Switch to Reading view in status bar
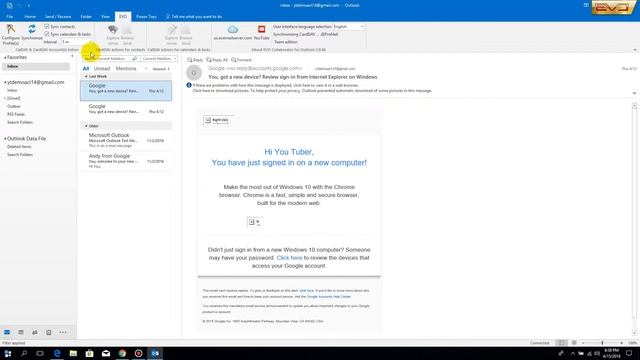This screenshot has height=360, width=640. click(x=574, y=343)
